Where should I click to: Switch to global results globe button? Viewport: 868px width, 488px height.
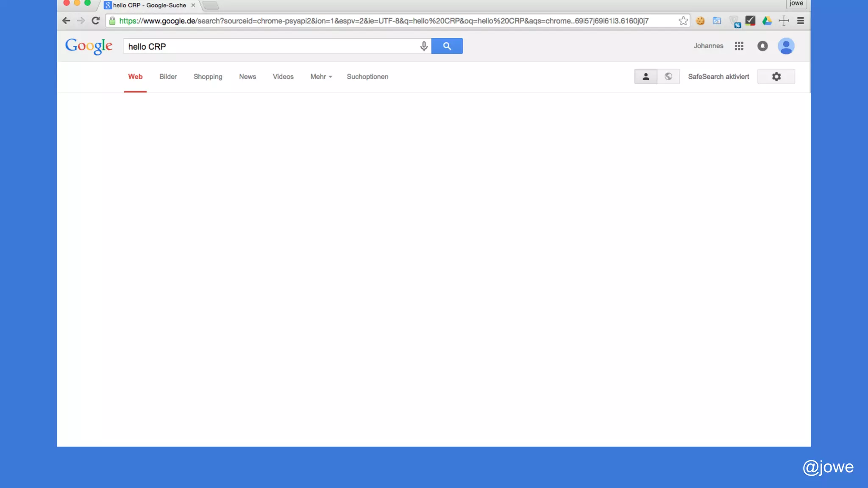(668, 77)
